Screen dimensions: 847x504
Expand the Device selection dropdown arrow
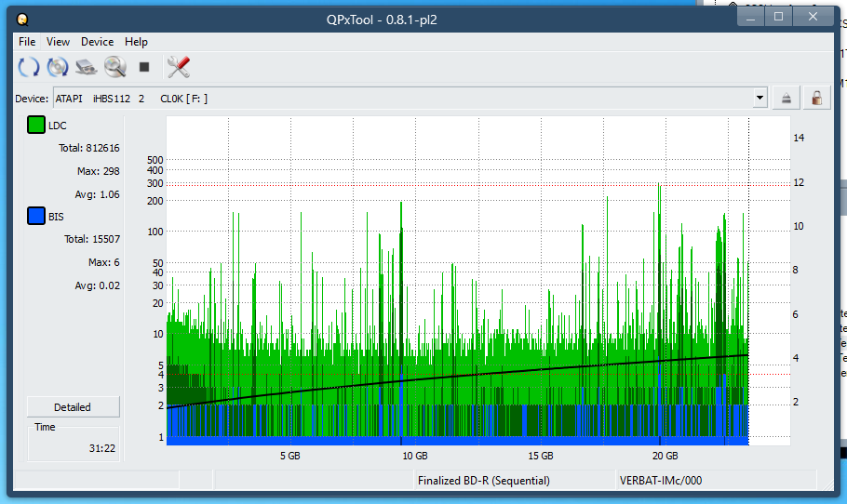[x=760, y=99]
